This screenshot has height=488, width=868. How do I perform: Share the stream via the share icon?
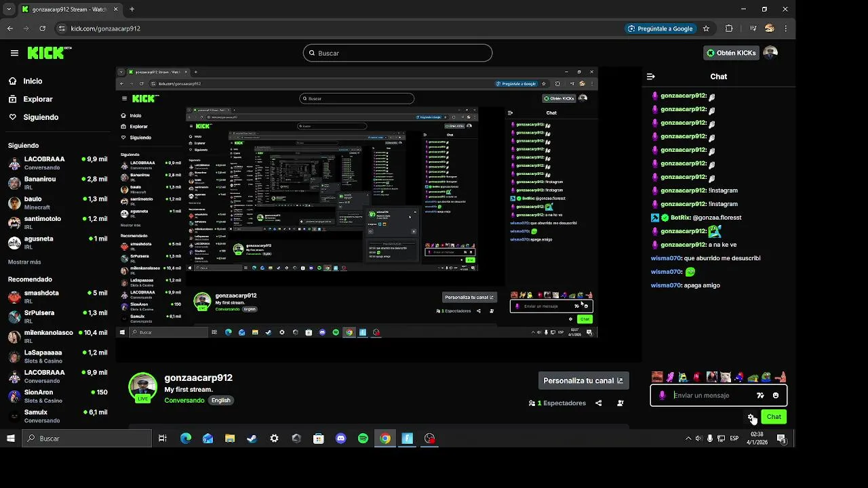point(598,403)
